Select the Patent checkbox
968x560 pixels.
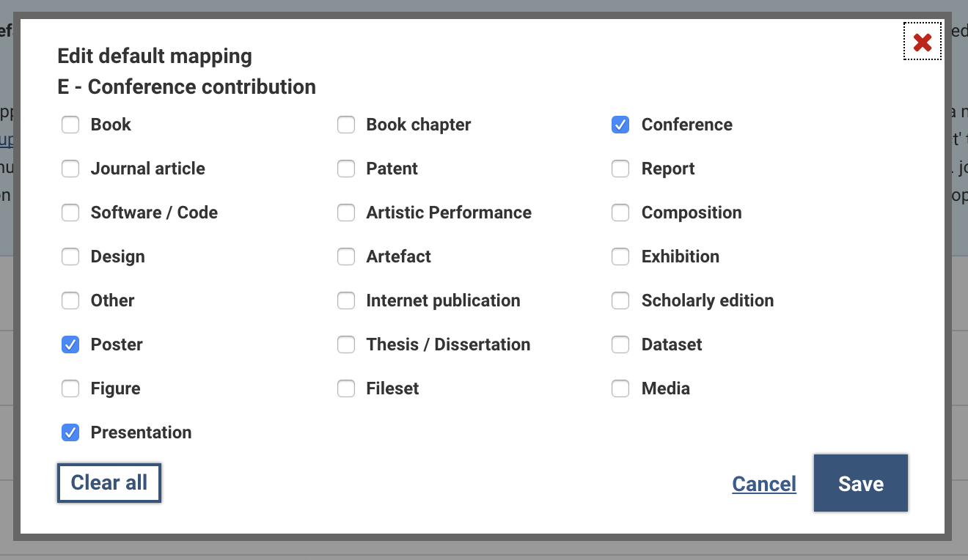(346, 169)
